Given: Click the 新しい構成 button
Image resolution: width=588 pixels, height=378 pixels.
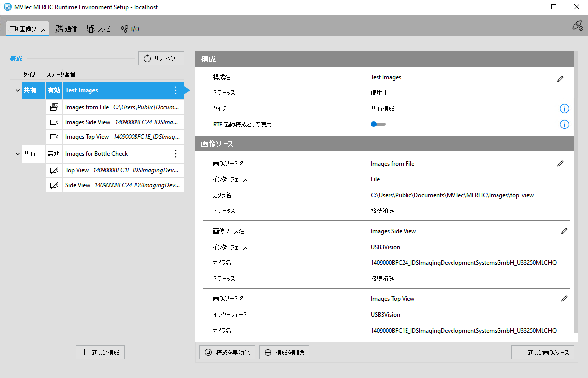Looking at the screenshot, I should 100,352.
